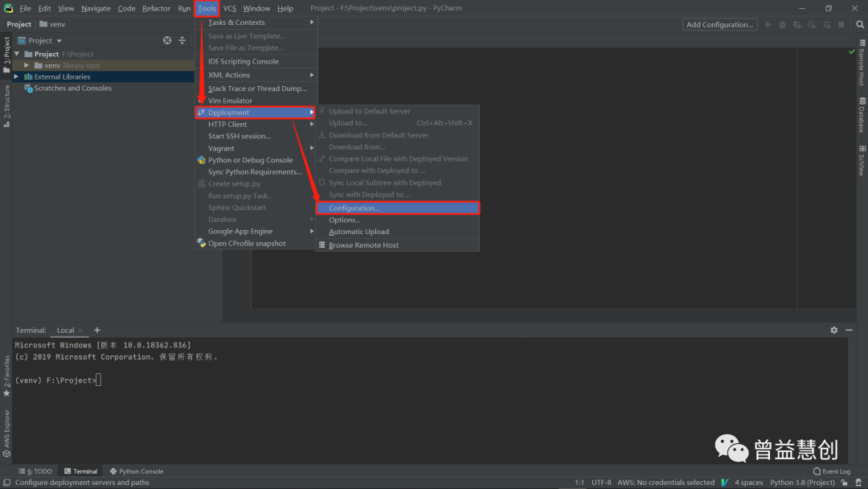Hide the terminal panel with minus icon
The height and width of the screenshot is (489, 868).
pos(849,330)
